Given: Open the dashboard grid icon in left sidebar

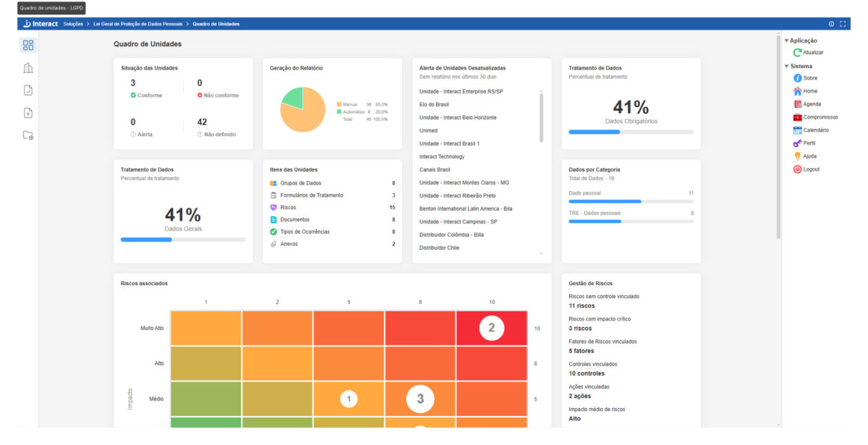Looking at the screenshot, I should tap(28, 45).
